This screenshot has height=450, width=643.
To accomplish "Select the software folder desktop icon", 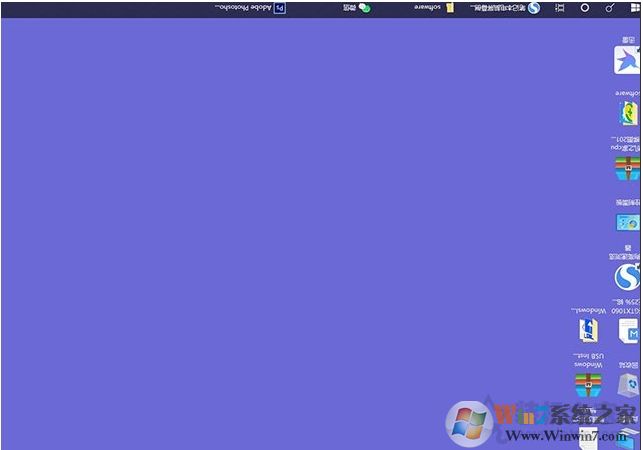I will 628,113.
